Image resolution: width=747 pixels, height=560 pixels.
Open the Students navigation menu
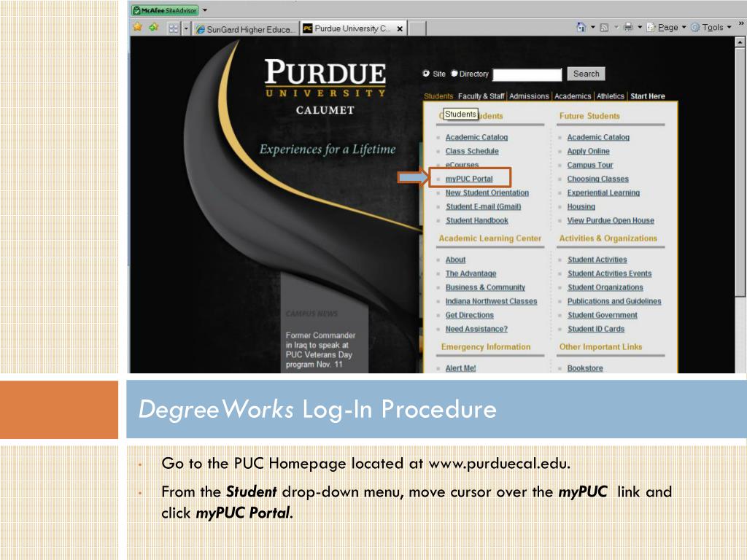(x=438, y=96)
